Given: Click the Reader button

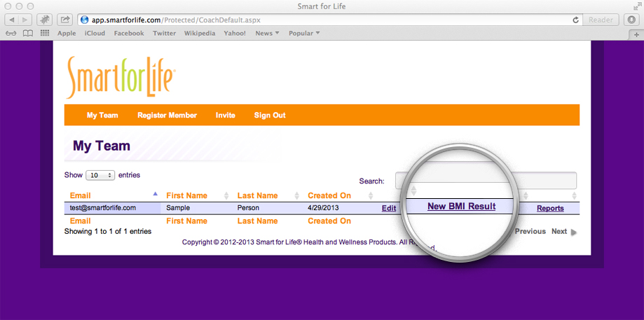Looking at the screenshot, I should coord(601,20).
